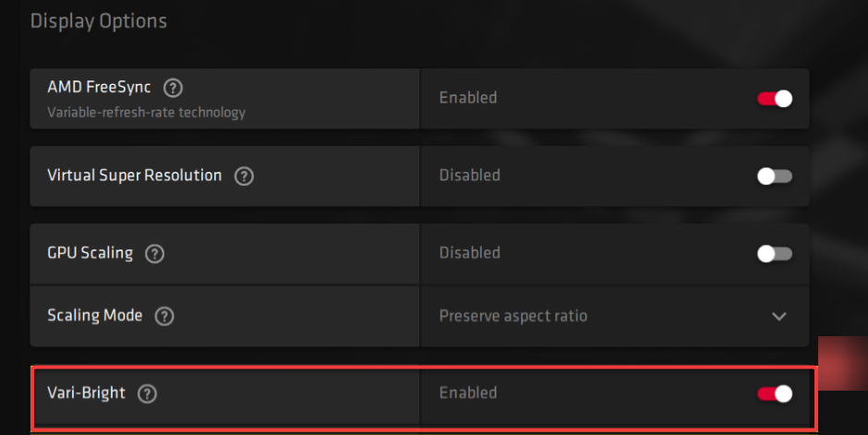Select the Scaling Mode row label
Image resolution: width=868 pixels, height=435 pixels.
click(x=95, y=316)
